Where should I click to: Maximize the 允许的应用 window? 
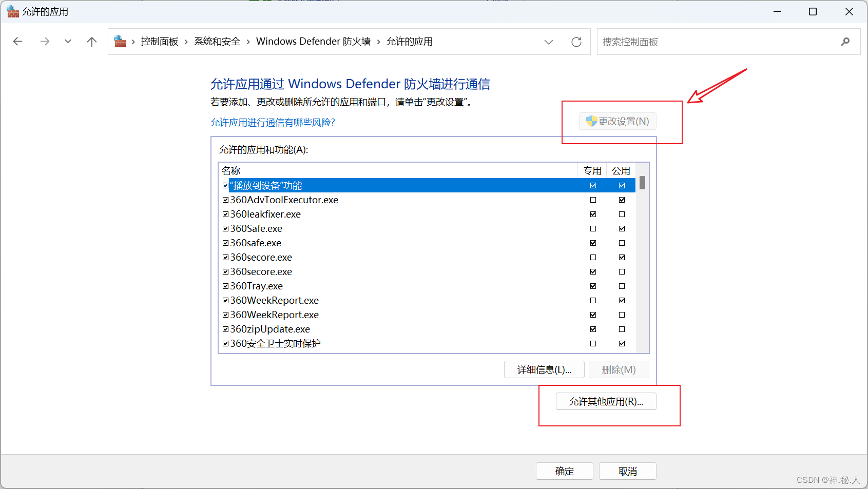(813, 11)
